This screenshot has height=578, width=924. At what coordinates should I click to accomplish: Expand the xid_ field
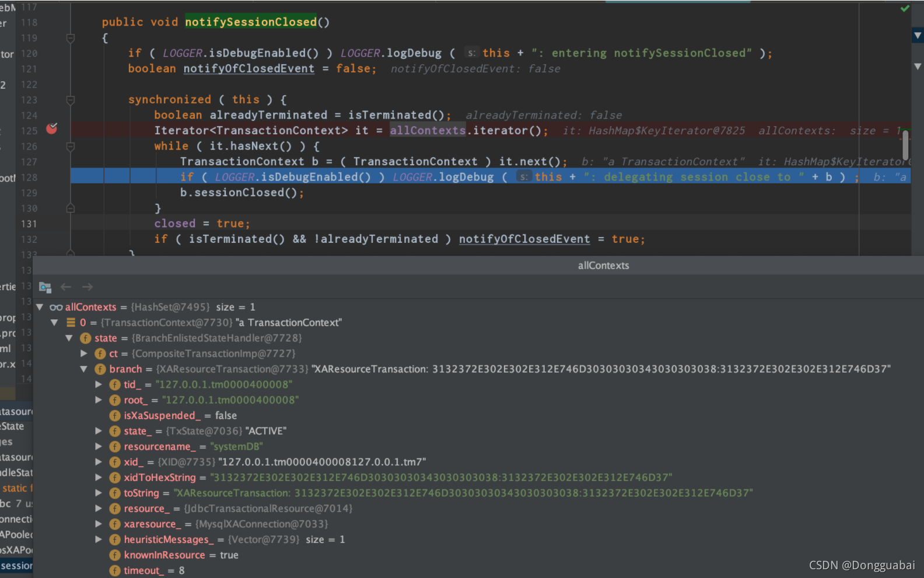99,462
